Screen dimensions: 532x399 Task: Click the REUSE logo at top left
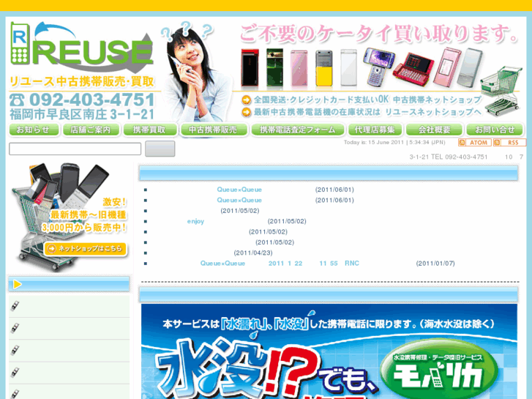click(x=81, y=46)
